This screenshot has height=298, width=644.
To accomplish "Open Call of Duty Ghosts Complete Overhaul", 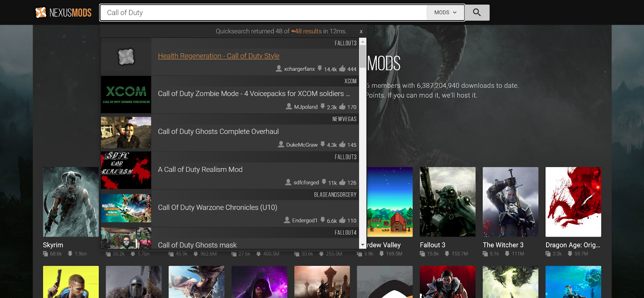I will (x=218, y=132).
